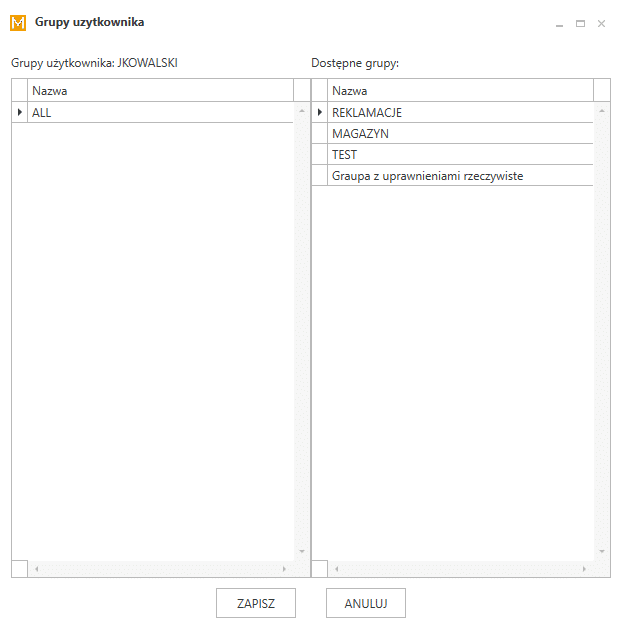Viewport: 621px width, 626px height.
Task: Click right arrow of available groups horizontal scrollbar
Action: [584, 569]
